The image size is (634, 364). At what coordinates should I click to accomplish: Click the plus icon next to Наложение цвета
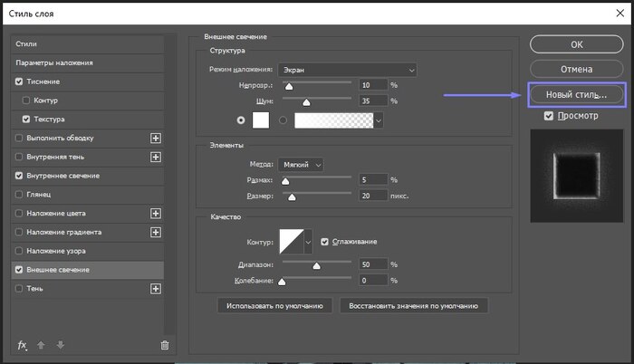155,213
